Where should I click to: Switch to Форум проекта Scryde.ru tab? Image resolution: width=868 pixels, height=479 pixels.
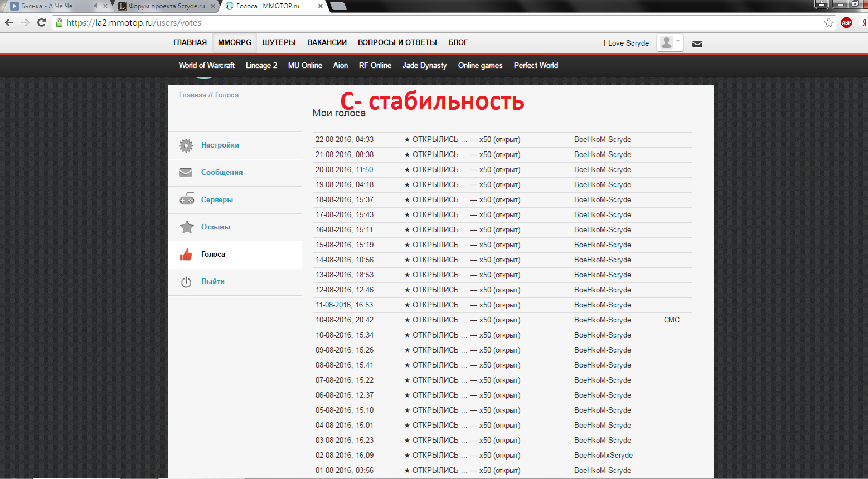pyautogui.click(x=166, y=6)
